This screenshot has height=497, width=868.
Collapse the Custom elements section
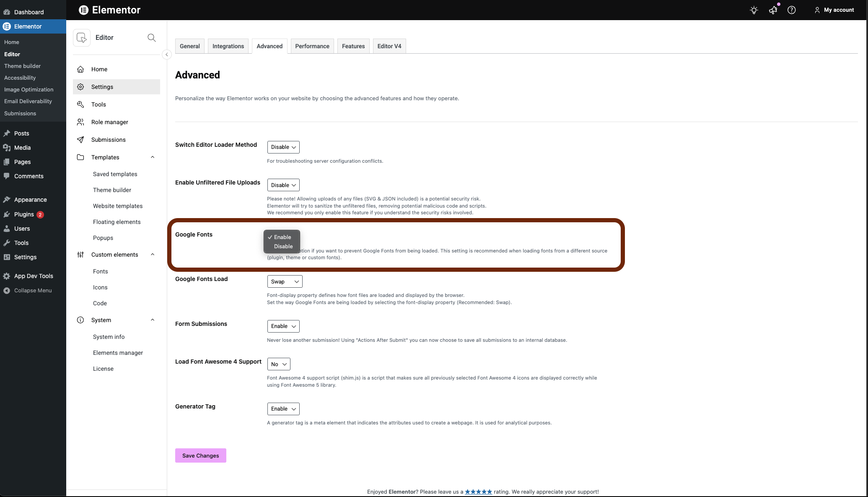tap(153, 255)
